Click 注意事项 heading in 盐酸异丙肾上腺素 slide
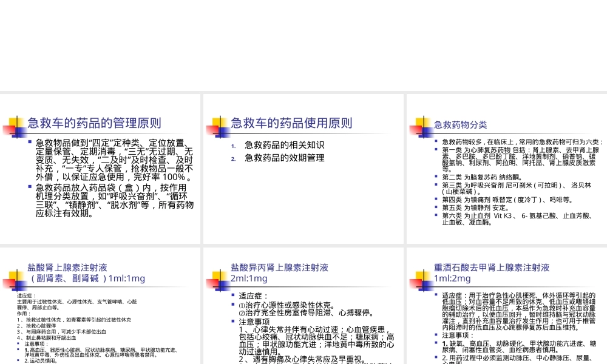The width and height of the screenshot is (607, 364). (x=254, y=322)
